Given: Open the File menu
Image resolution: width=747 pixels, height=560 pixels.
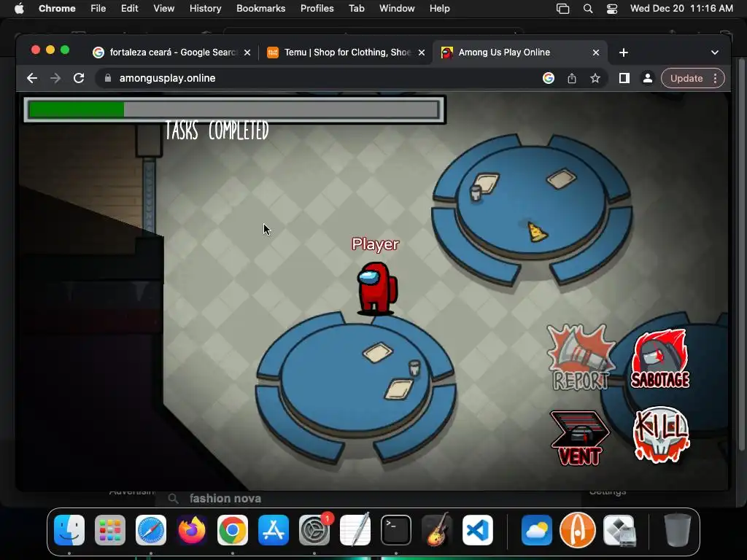Looking at the screenshot, I should click(98, 8).
